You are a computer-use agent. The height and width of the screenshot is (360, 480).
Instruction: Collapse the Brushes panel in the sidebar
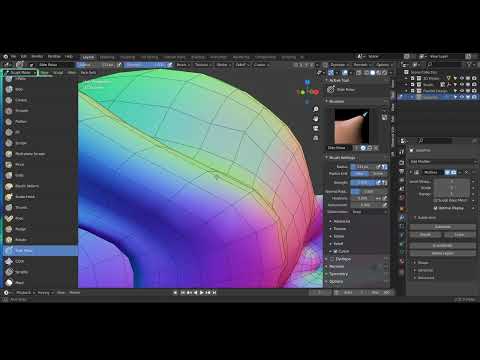pyautogui.click(x=335, y=101)
